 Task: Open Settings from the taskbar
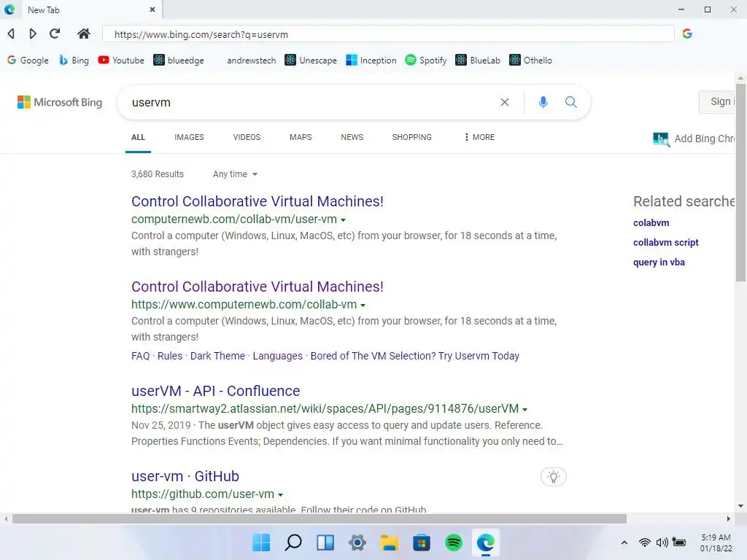click(x=357, y=542)
